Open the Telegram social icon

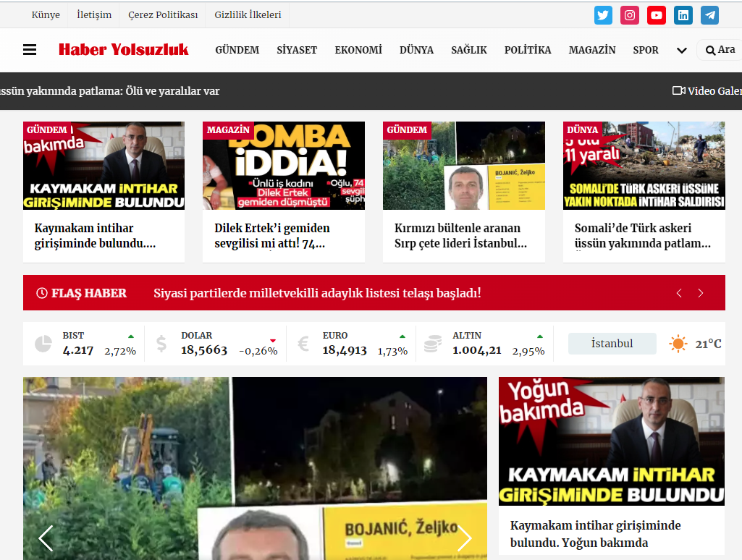[x=710, y=15]
